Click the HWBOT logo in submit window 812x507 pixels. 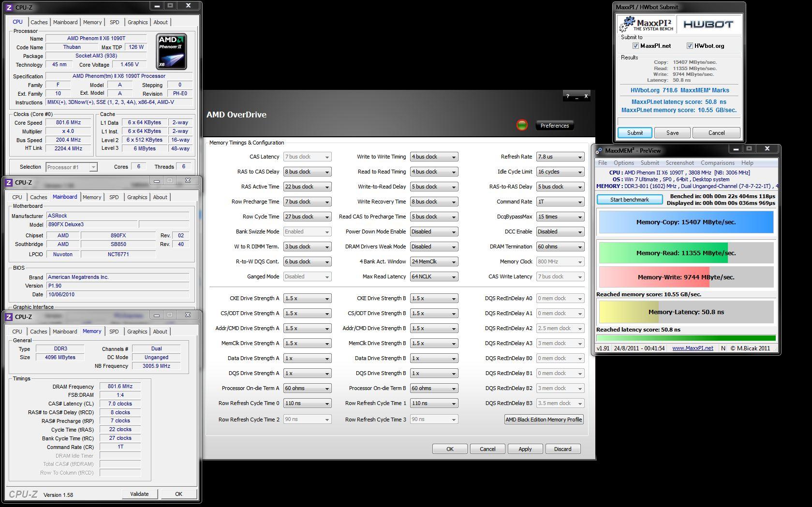point(708,24)
